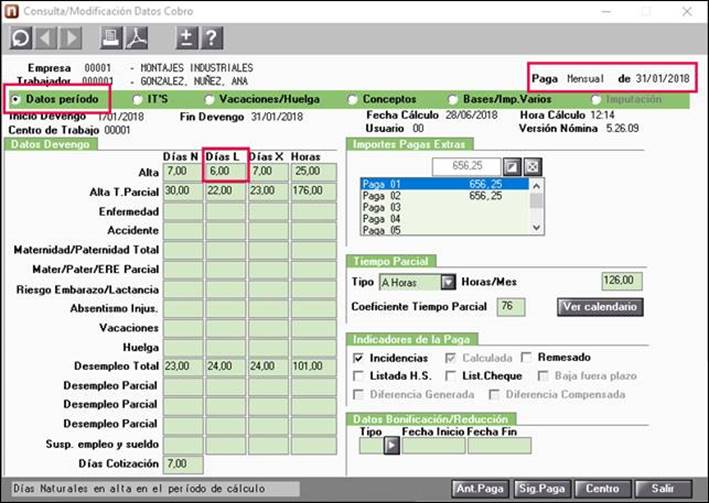Click the refresh/search circular arrow icon

click(21, 38)
